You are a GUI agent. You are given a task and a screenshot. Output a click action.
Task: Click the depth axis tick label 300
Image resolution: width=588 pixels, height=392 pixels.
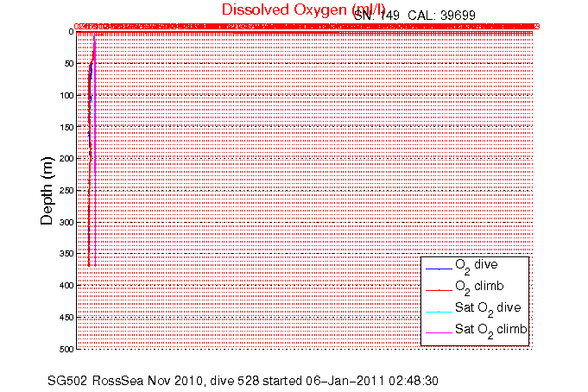coord(67,223)
